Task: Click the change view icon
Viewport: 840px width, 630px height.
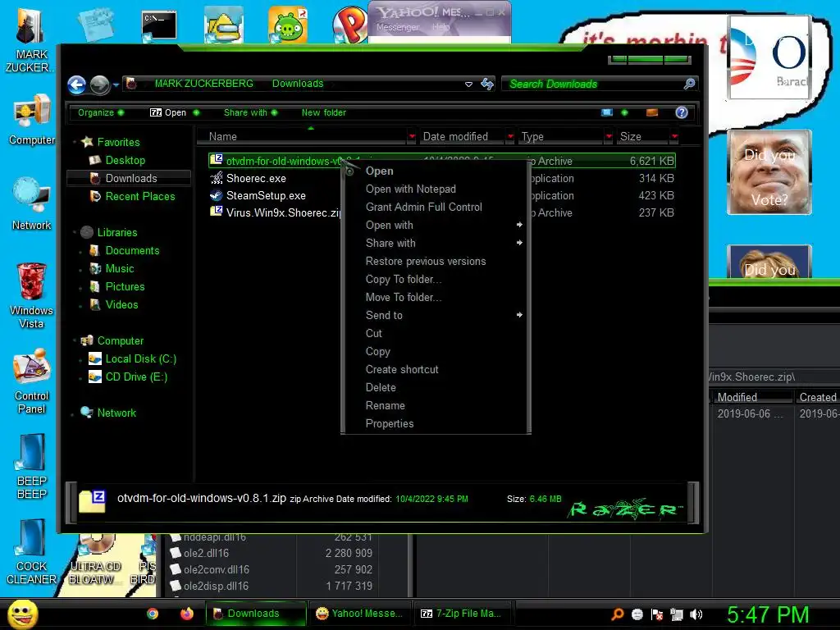Action: [x=606, y=112]
